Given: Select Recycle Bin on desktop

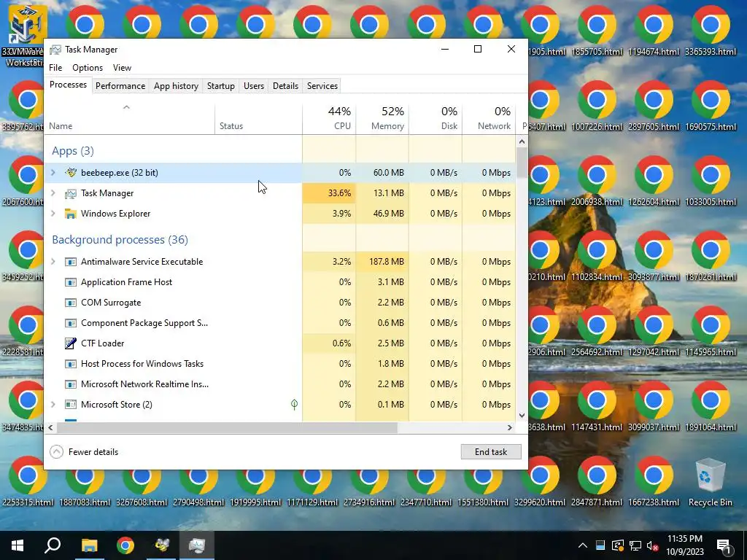Looking at the screenshot, I should [711, 482].
